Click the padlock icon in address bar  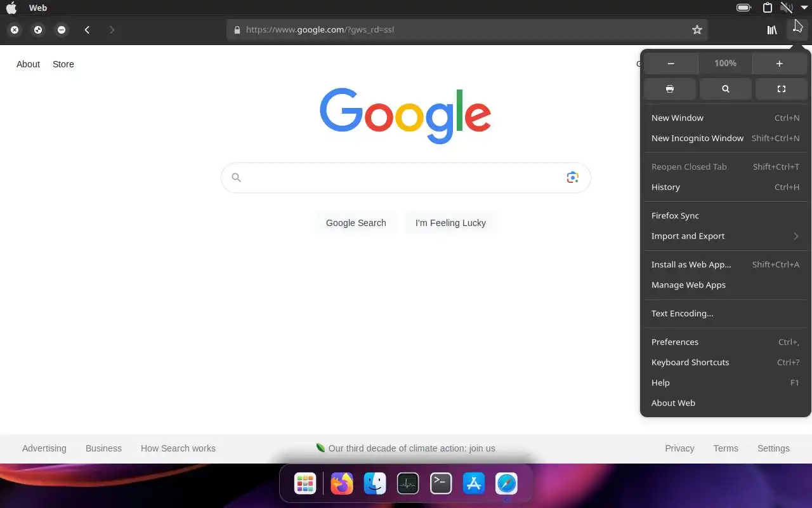pyautogui.click(x=237, y=30)
